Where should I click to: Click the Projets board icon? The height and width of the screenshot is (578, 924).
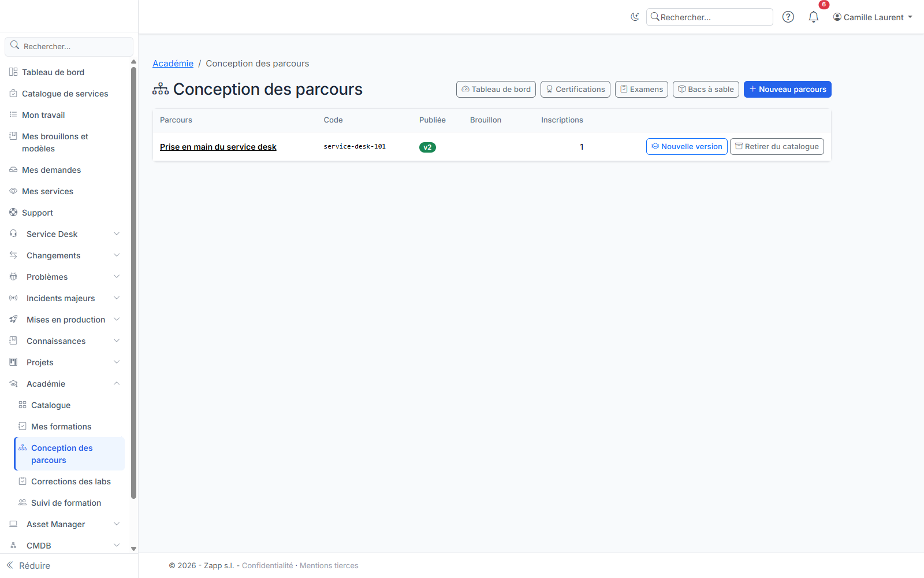(13, 362)
